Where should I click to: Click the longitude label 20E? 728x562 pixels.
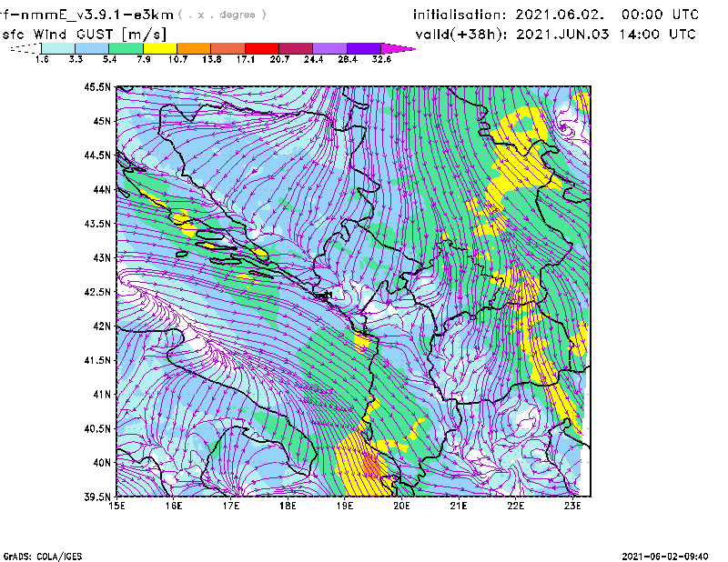click(401, 506)
